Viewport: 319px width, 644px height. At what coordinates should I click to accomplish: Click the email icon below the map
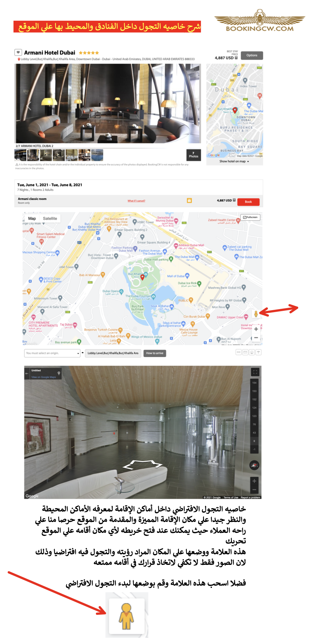coord(245,352)
